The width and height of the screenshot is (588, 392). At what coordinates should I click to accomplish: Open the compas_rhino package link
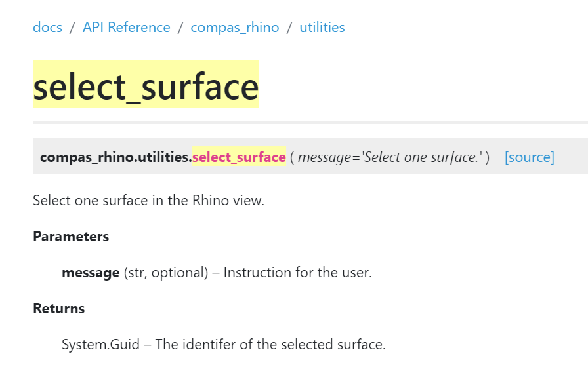point(235,27)
